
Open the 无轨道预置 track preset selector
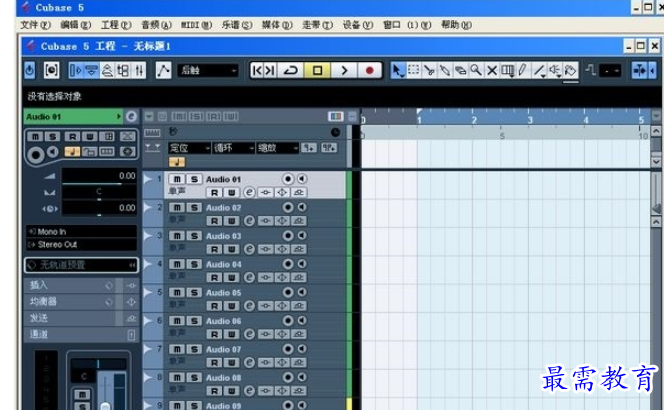point(82,265)
